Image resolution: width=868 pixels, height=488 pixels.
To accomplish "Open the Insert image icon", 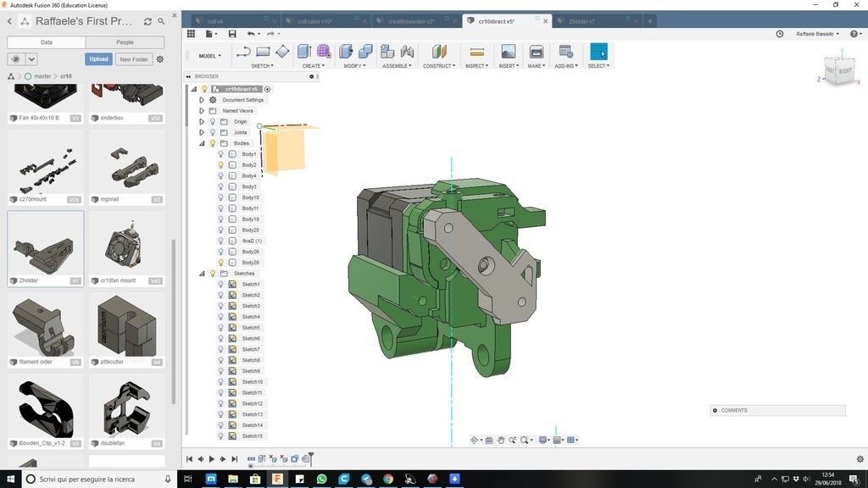I will 509,53.
